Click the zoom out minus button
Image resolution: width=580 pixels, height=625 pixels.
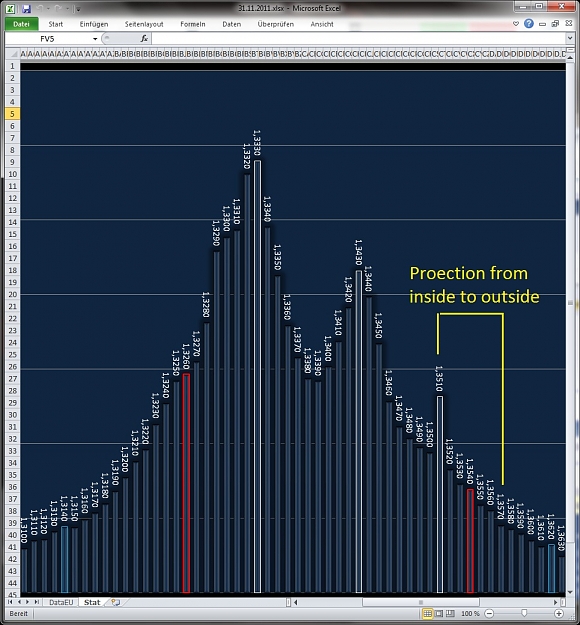click(x=489, y=614)
